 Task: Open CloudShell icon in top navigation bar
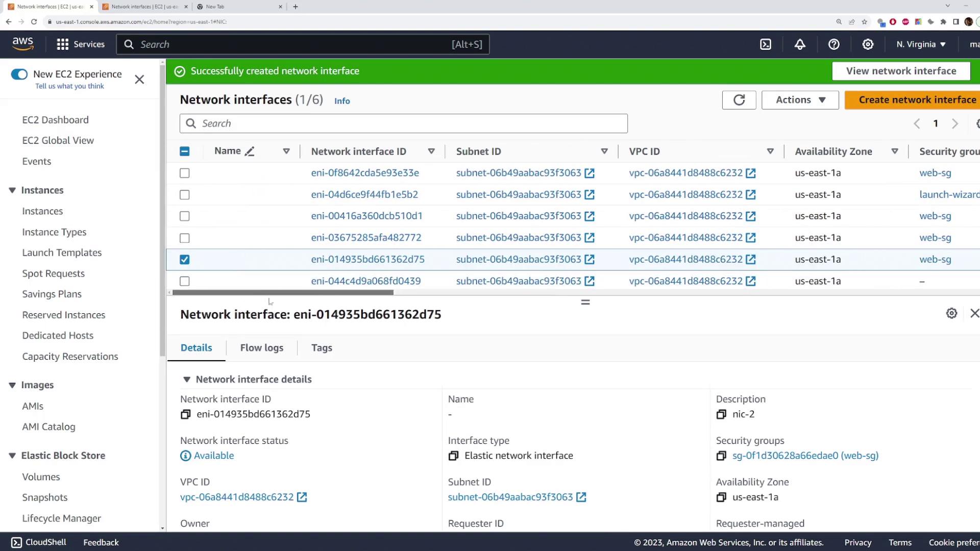pos(766,44)
